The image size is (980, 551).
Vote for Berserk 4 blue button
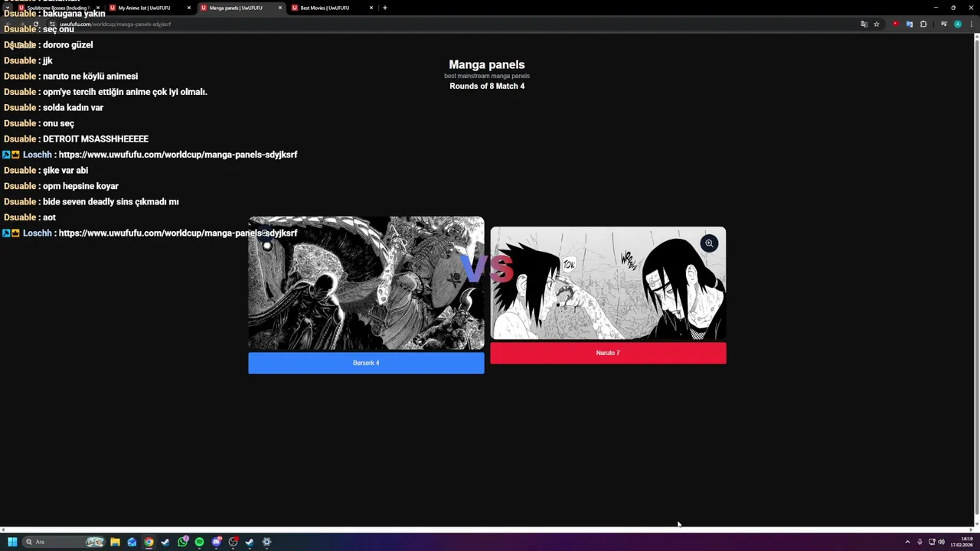coord(366,363)
